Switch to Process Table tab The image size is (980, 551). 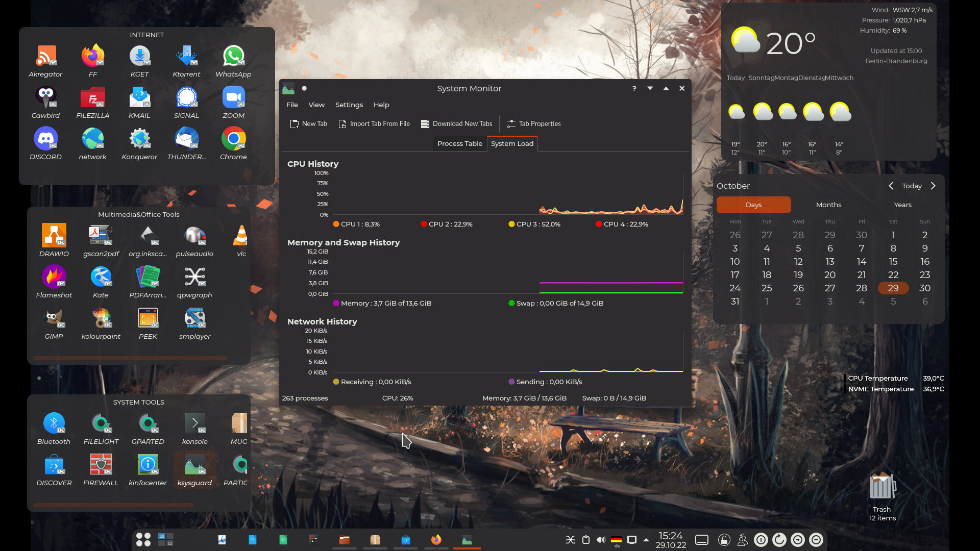[460, 144]
